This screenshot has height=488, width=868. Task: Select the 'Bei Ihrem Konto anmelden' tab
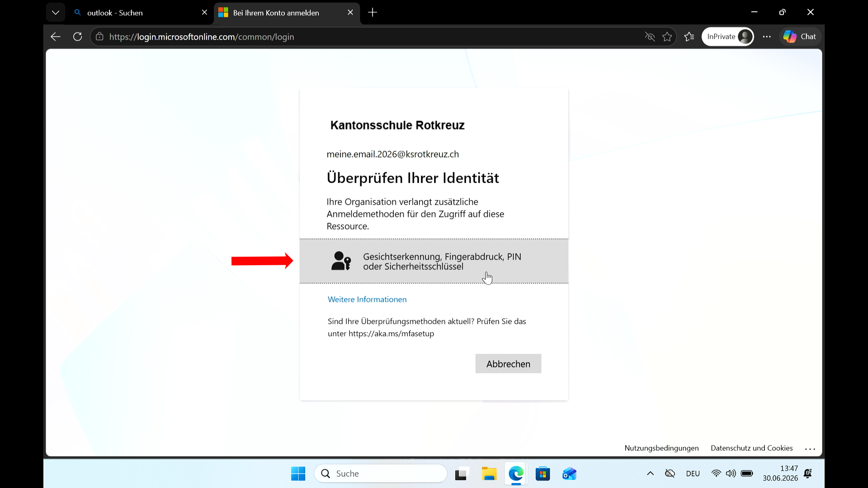tap(287, 13)
